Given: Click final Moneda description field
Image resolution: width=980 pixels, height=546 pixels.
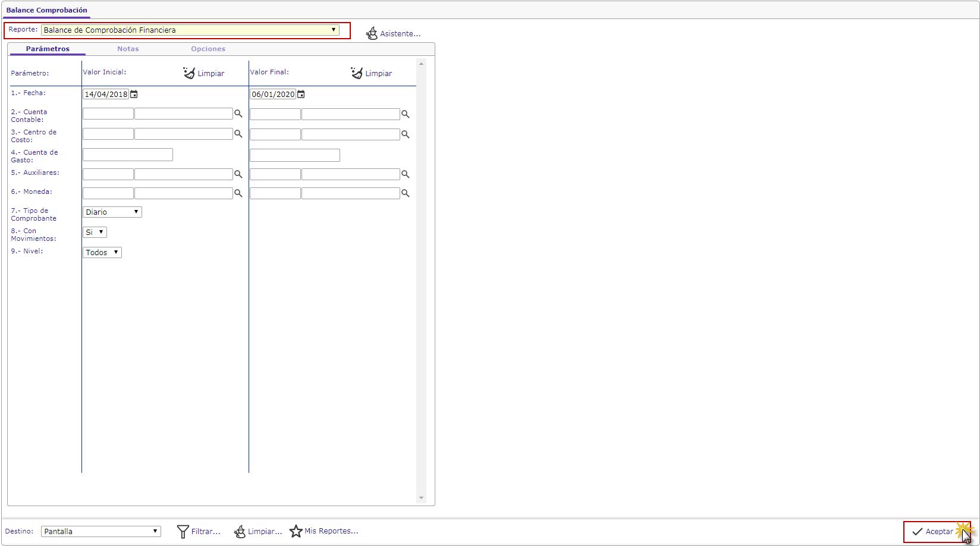Looking at the screenshot, I should click(x=351, y=193).
